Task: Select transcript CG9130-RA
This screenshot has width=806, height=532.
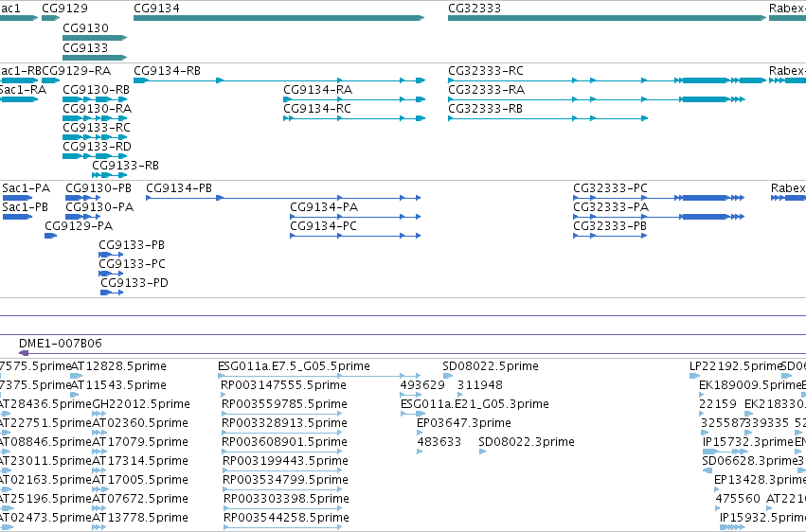Action: coord(98,109)
